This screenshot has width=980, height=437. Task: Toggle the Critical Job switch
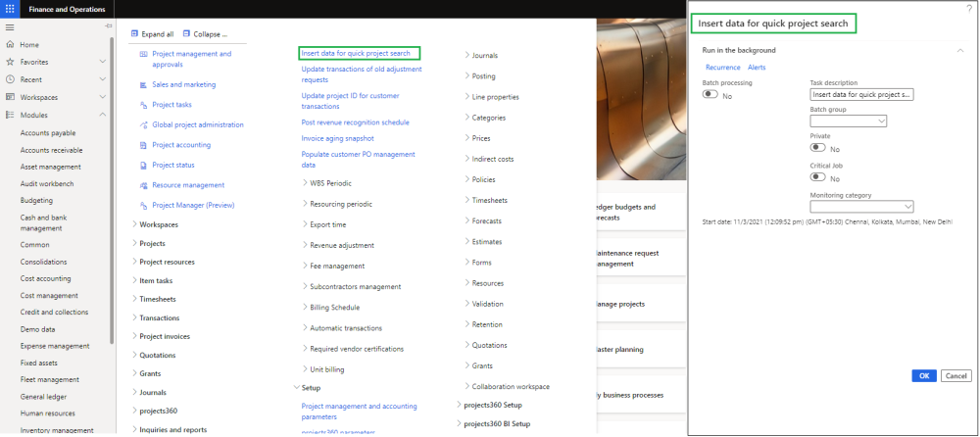[x=817, y=177]
